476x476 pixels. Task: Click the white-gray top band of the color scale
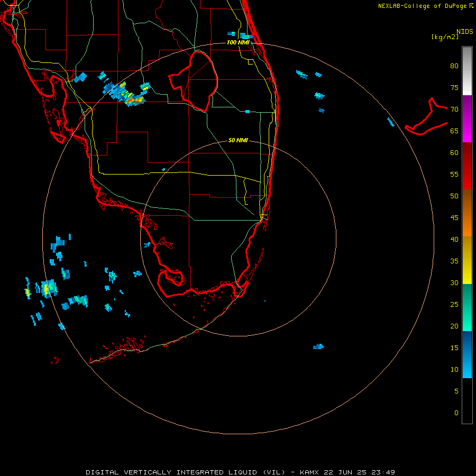click(x=467, y=71)
